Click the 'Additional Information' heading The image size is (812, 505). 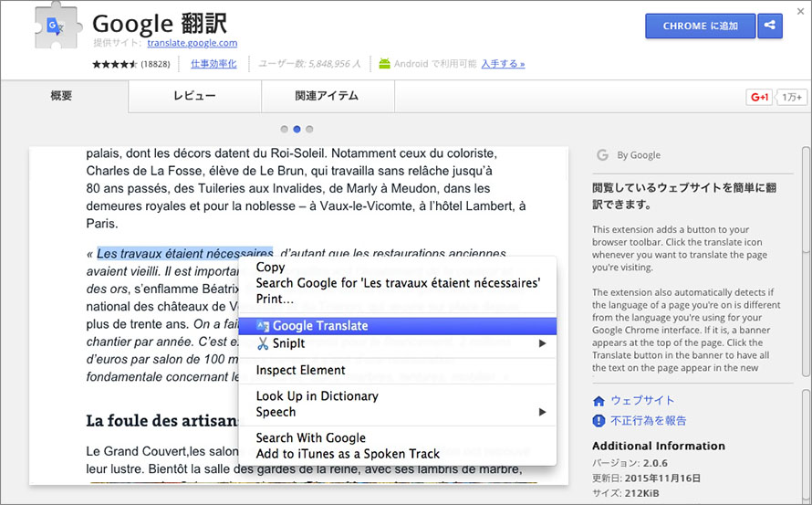pos(659,446)
